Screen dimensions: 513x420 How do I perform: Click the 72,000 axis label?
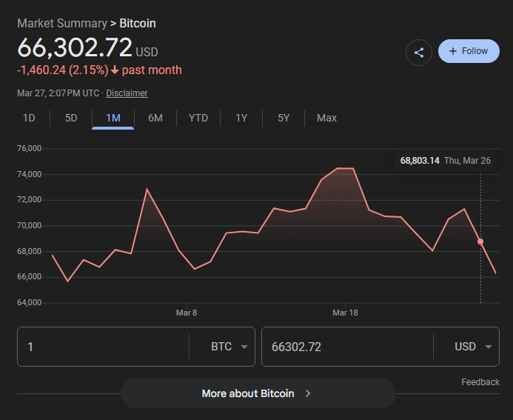29,200
